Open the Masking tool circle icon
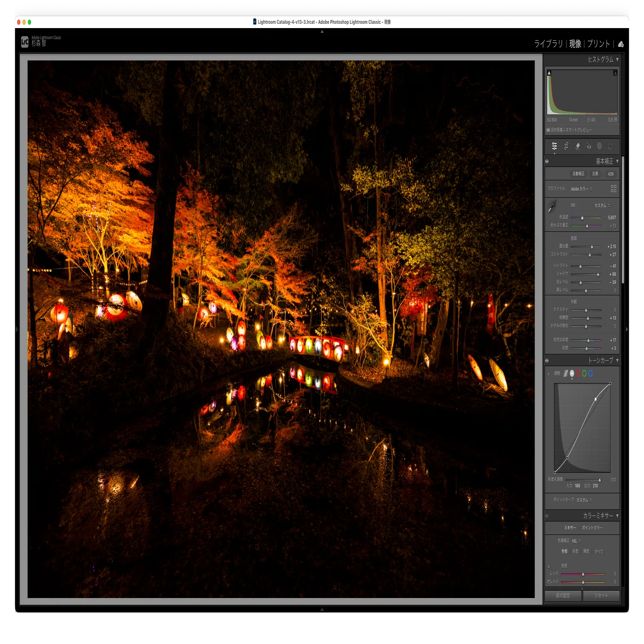Screen dimensions: 644x644 pos(599,146)
